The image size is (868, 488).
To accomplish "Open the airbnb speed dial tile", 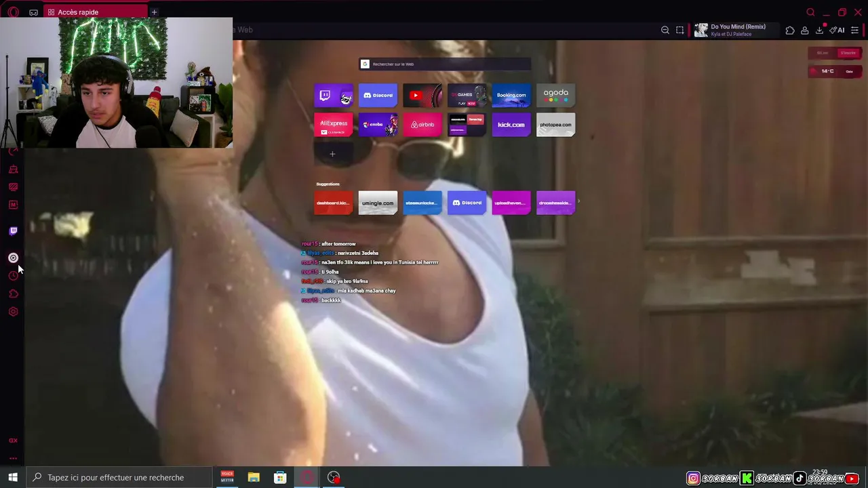I will [x=422, y=125].
